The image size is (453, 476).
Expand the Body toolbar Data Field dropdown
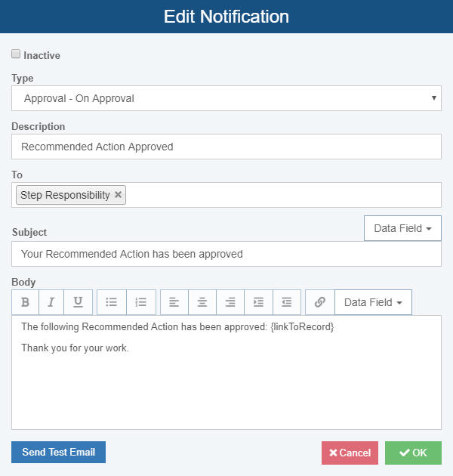[x=373, y=302]
